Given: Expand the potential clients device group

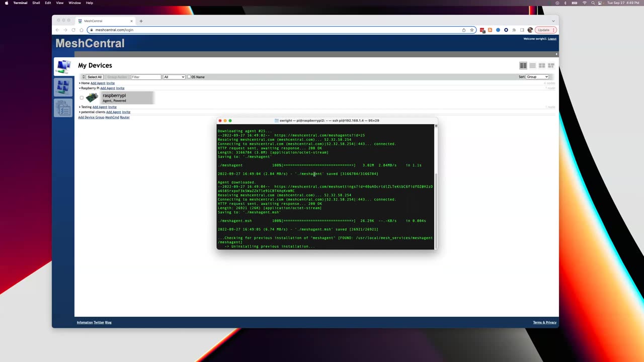Looking at the screenshot, I should pos(79,112).
